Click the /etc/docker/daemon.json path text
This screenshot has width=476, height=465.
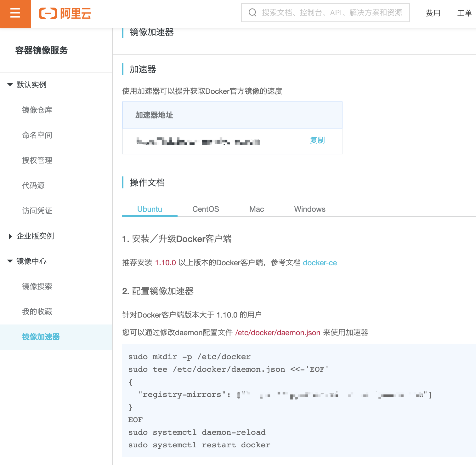click(278, 333)
